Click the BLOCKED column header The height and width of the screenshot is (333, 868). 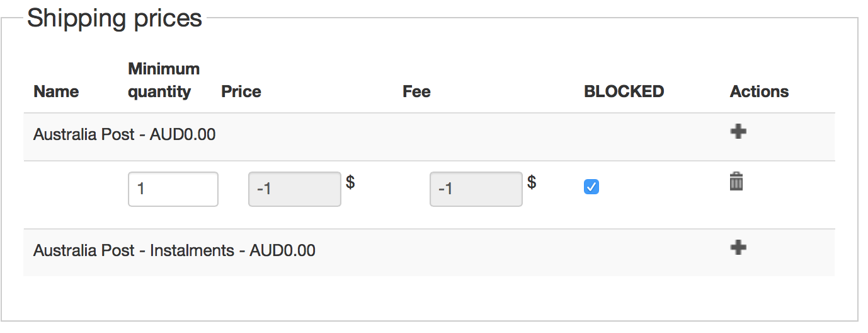(624, 91)
